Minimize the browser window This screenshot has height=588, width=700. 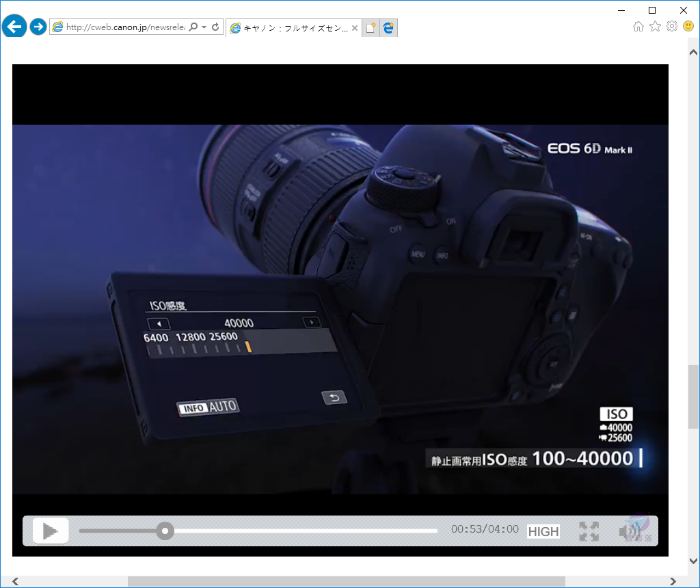point(621,10)
